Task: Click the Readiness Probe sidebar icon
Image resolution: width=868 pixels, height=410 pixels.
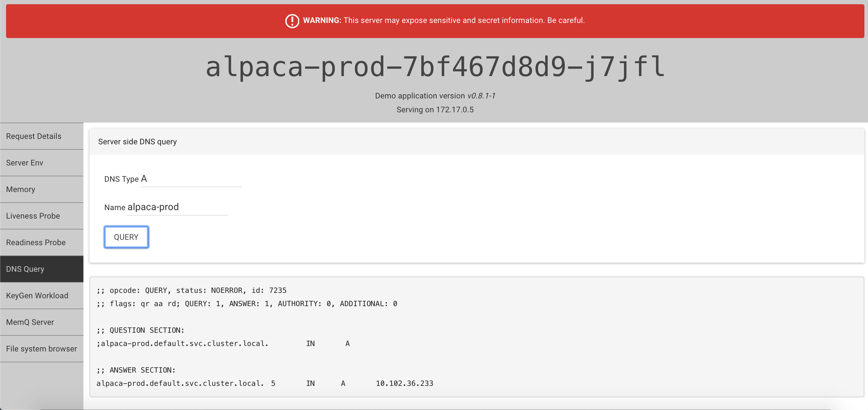Action: (x=41, y=242)
